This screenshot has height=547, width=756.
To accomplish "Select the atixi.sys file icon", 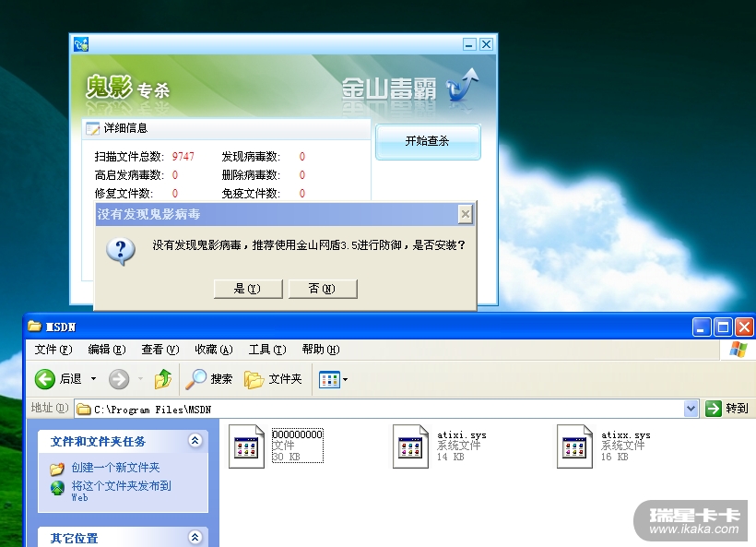I will pyautogui.click(x=410, y=446).
